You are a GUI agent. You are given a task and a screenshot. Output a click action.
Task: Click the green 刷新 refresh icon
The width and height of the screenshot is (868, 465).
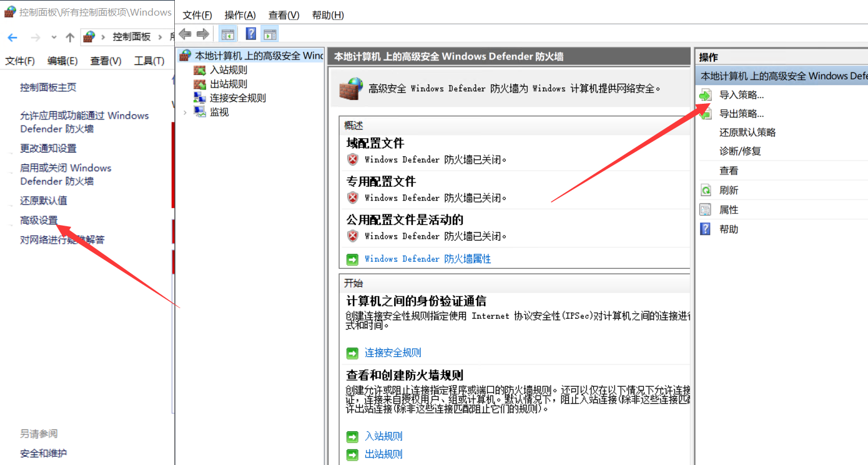coord(706,191)
